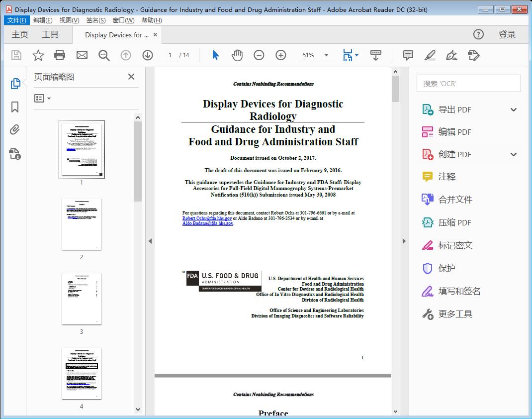Add a sticky note comment

pos(408,55)
